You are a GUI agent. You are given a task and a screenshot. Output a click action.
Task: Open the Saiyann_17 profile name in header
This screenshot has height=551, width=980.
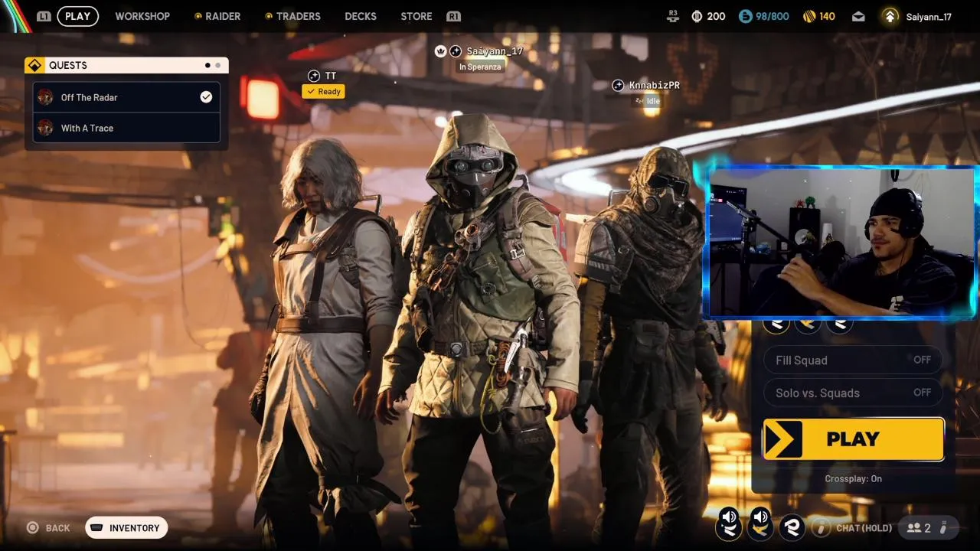(929, 16)
